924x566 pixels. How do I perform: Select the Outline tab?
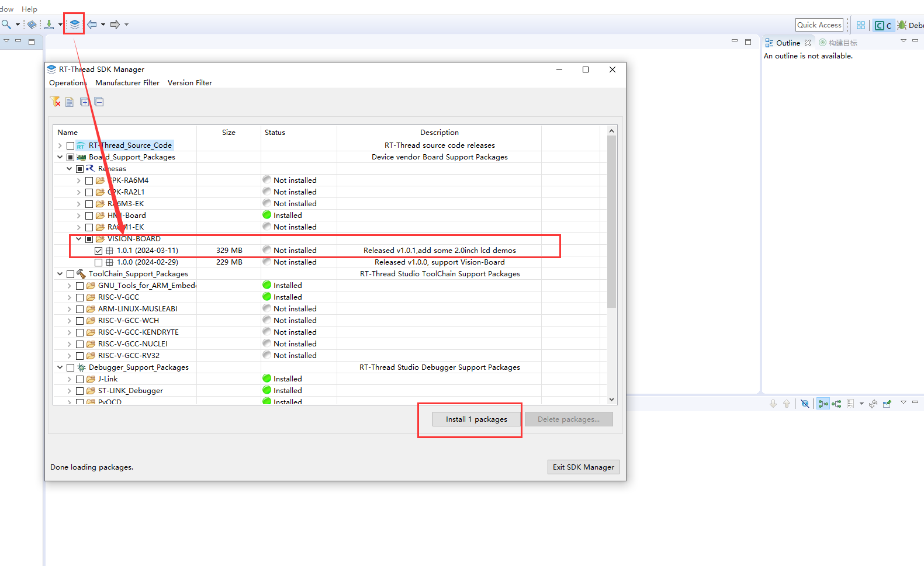(788, 43)
